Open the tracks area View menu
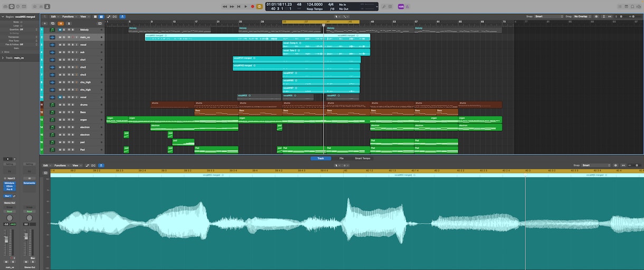 coord(84,16)
